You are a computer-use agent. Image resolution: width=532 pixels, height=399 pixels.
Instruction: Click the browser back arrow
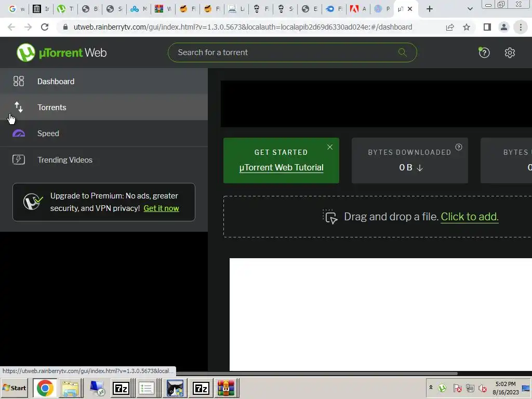11,27
